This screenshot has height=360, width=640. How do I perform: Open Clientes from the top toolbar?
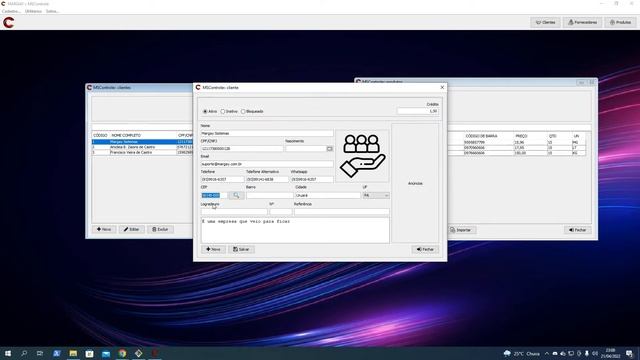pos(545,22)
